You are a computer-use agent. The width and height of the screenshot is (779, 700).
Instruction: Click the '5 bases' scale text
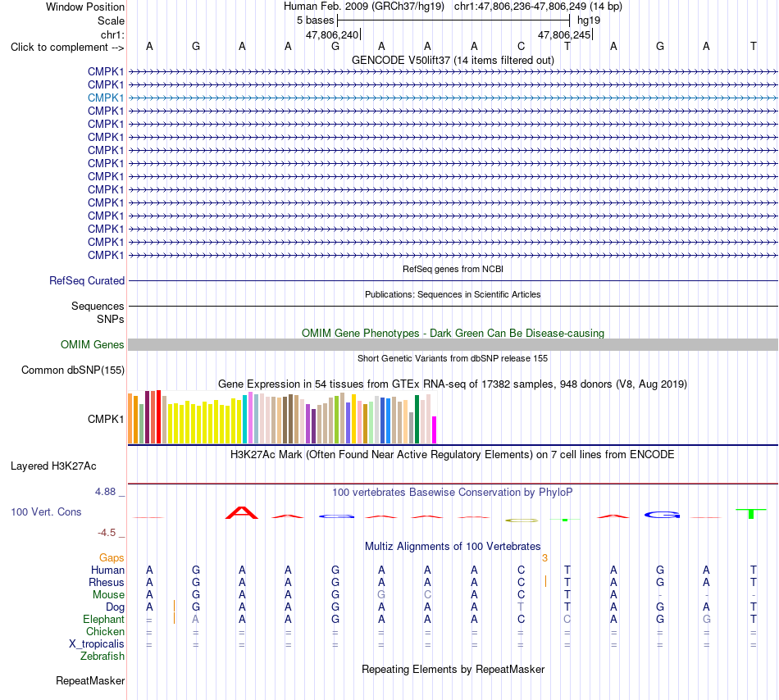click(316, 20)
